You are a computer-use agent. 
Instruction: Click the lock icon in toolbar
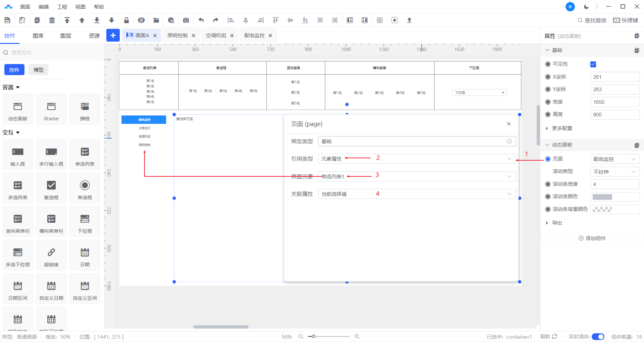[126, 20]
